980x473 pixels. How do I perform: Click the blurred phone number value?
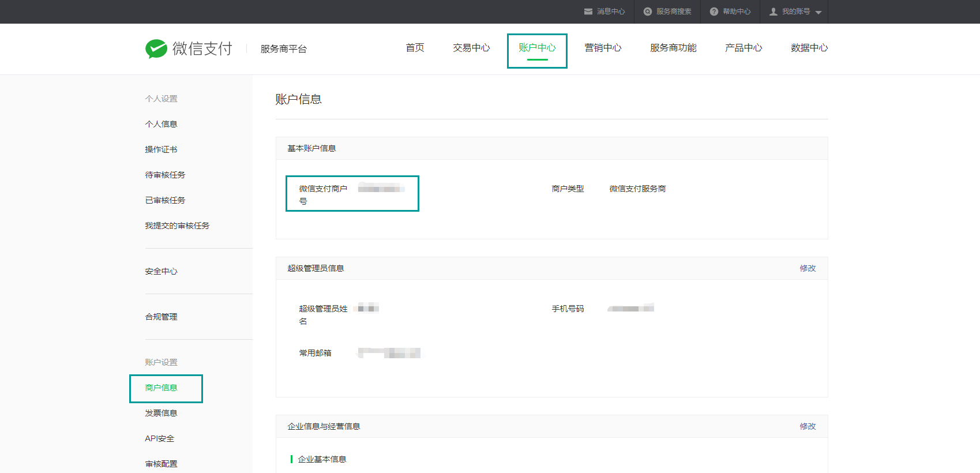(x=630, y=308)
